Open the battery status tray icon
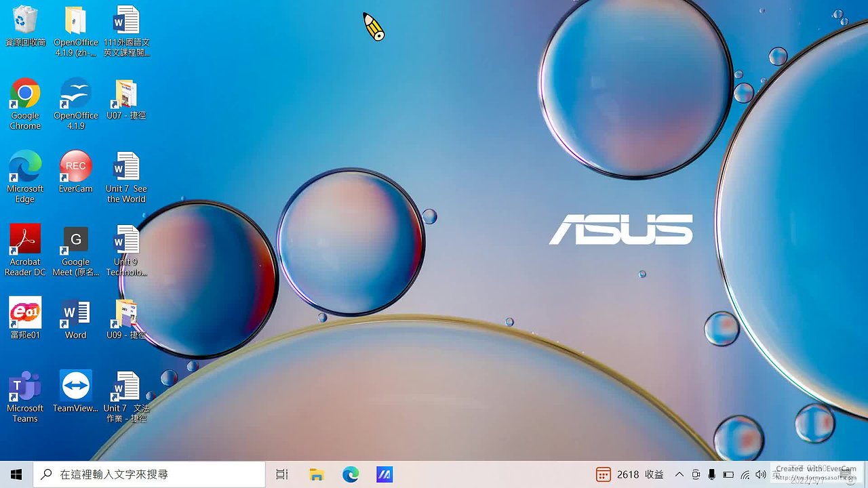 [728, 474]
